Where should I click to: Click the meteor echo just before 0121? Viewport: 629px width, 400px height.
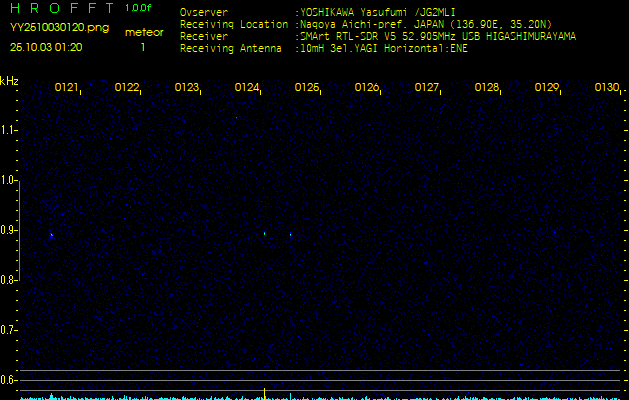click(51, 235)
